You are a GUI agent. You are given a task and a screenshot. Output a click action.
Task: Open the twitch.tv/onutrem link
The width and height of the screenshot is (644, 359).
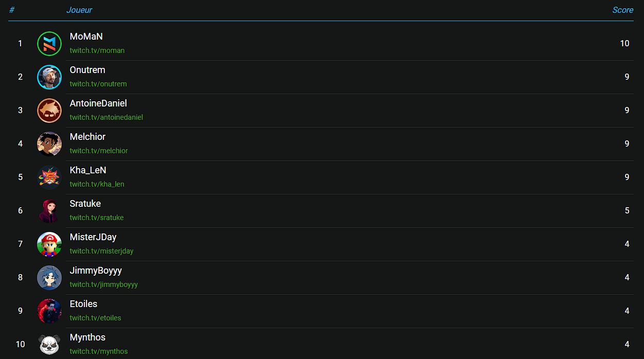click(98, 84)
